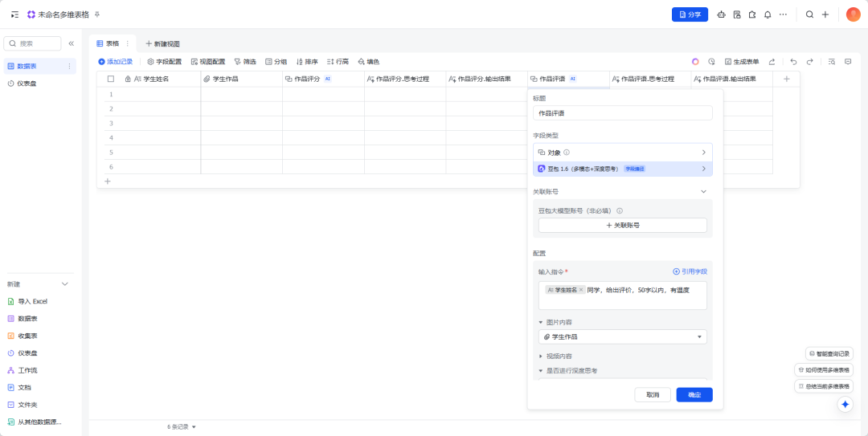Expand the 视频内容 section

coord(541,356)
